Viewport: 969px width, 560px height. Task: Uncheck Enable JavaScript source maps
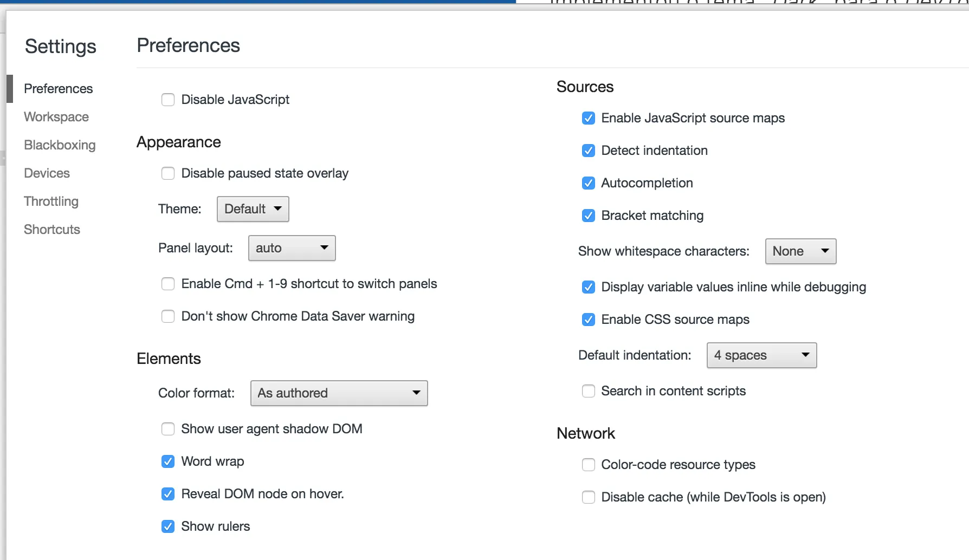click(x=589, y=118)
